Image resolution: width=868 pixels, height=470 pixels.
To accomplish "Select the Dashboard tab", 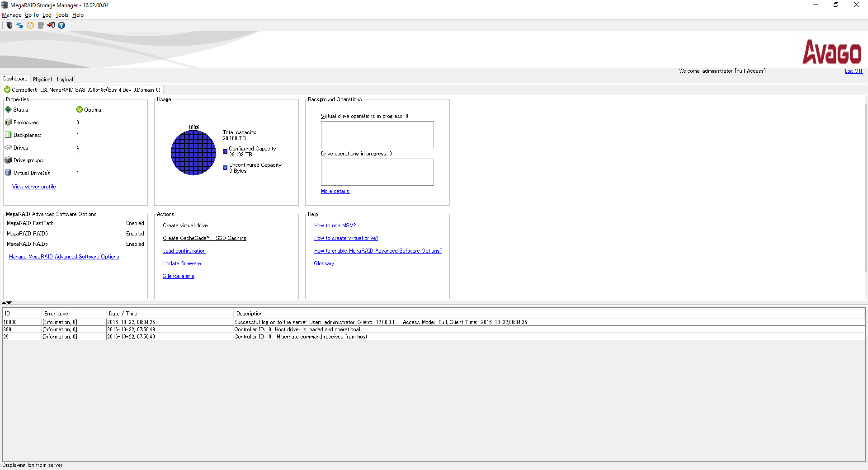I will 15,79.
